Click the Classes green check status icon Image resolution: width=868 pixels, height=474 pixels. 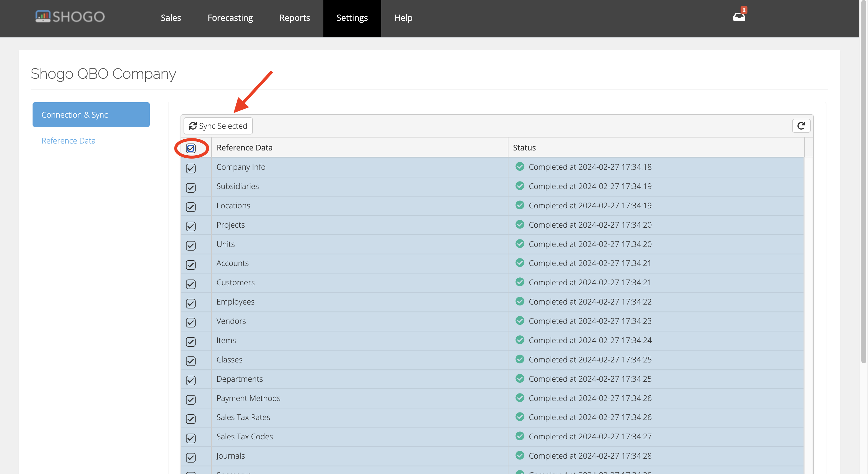coord(520,359)
